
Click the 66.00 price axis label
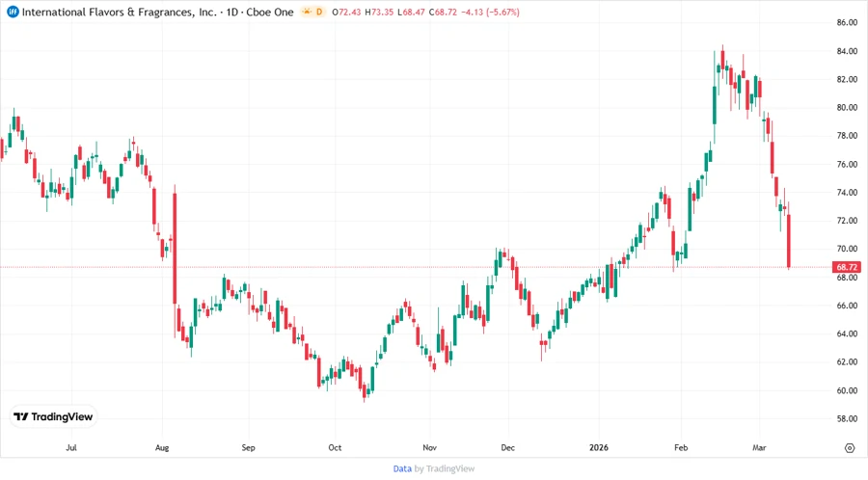(x=847, y=306)
